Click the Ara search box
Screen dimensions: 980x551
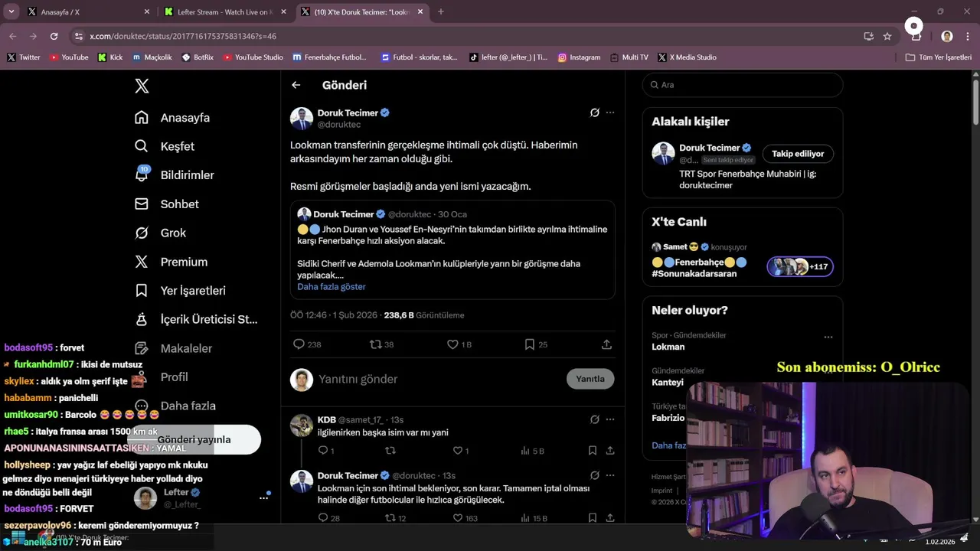pyautogui.click(x=743, y=85)
